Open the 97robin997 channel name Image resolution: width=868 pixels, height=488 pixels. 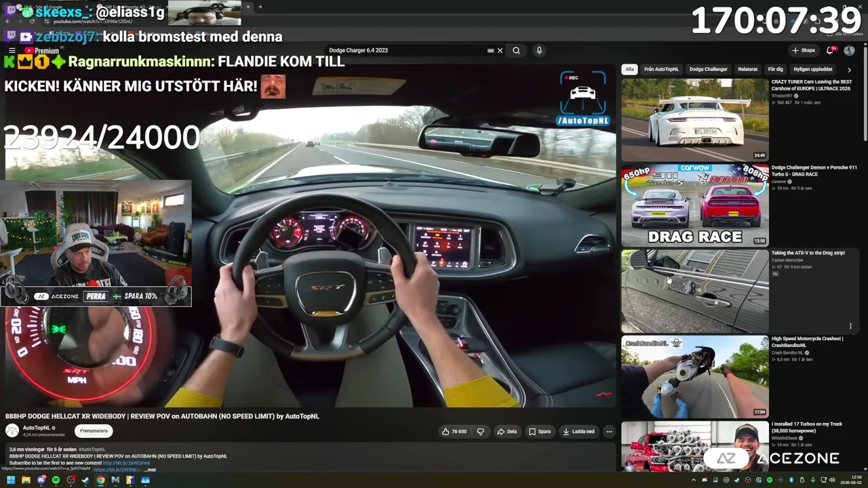783,96
